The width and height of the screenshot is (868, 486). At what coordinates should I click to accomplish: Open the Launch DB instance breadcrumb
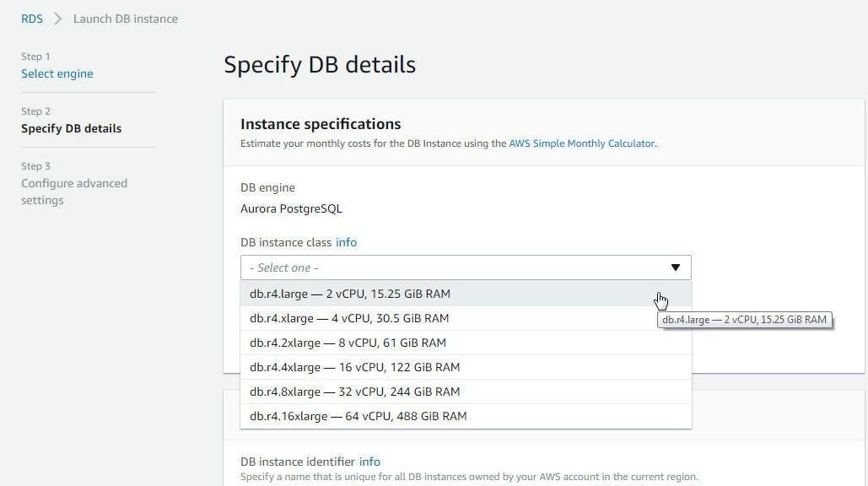coord(126,19)
